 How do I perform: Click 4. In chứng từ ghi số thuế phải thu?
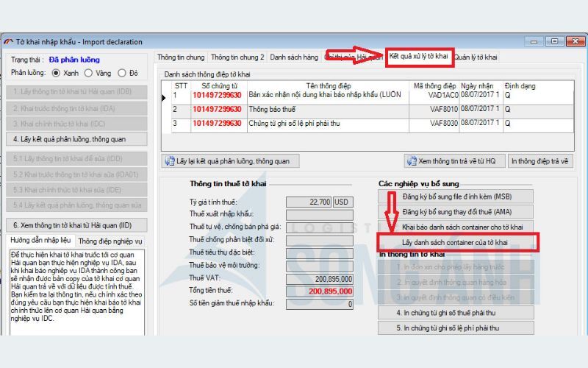point(456,312)
